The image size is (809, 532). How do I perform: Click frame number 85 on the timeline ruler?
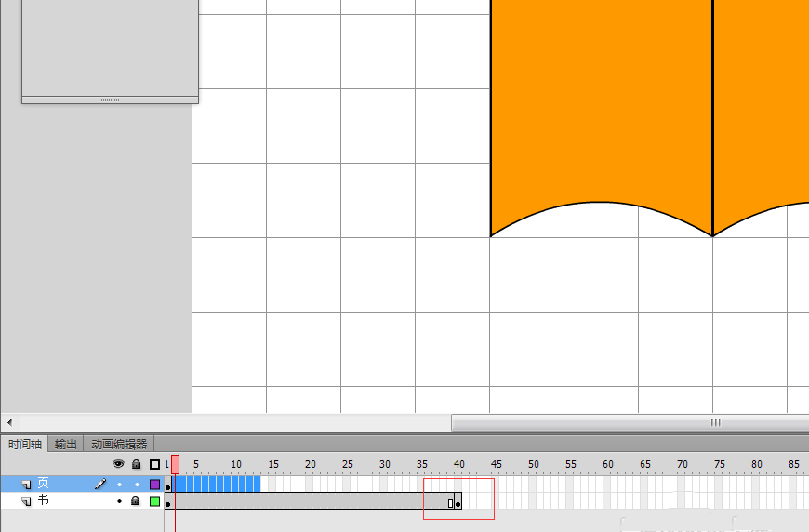(793, 464)
